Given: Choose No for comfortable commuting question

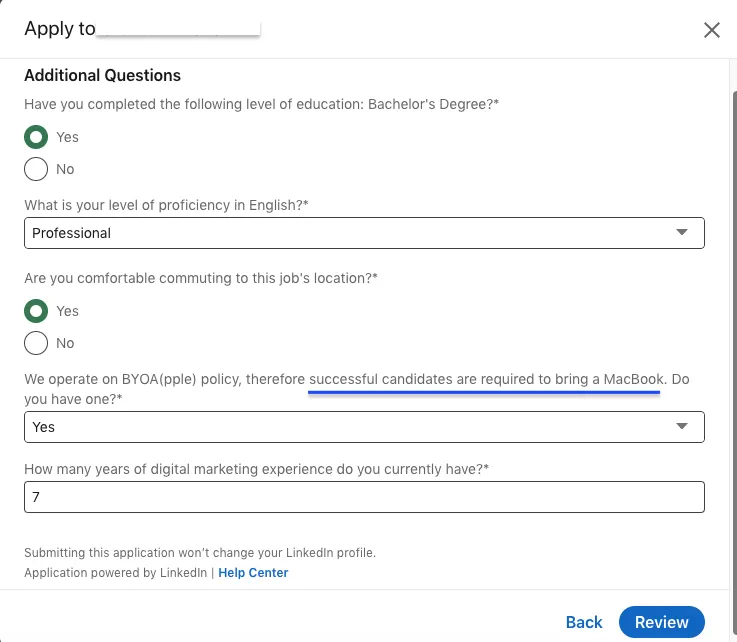Looking at the screenshot, I should 36,343.
